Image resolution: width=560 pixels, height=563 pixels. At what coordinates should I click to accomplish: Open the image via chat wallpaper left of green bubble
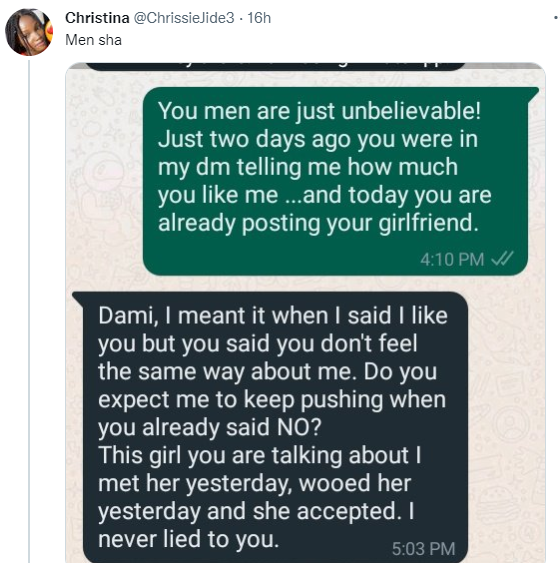(x=105, y=181)
